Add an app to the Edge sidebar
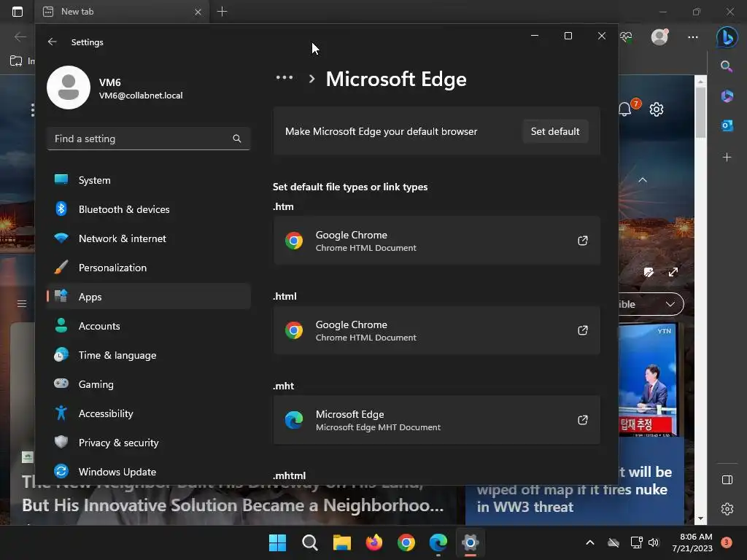This screenshot has height=560, width=747. 727,157
